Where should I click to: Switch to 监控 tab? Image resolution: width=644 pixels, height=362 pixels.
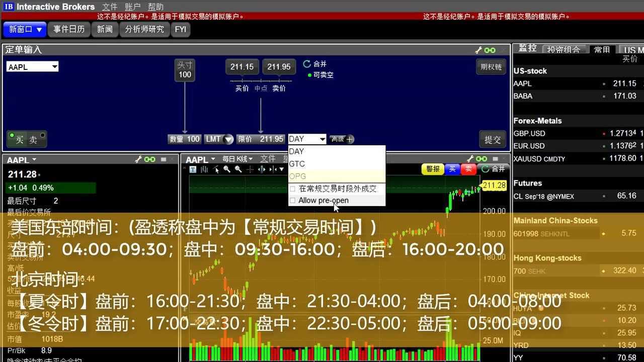point(527,49)
